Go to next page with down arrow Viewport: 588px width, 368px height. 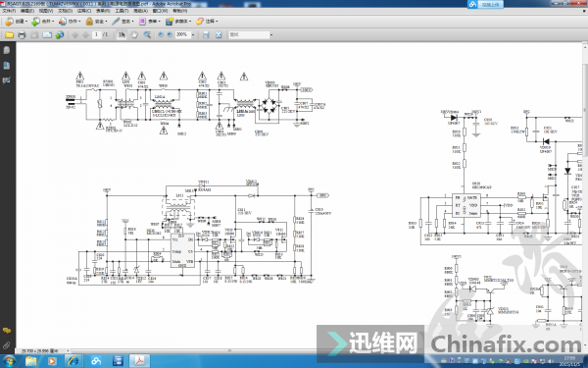pyautogui.click(x=85, y=35)
